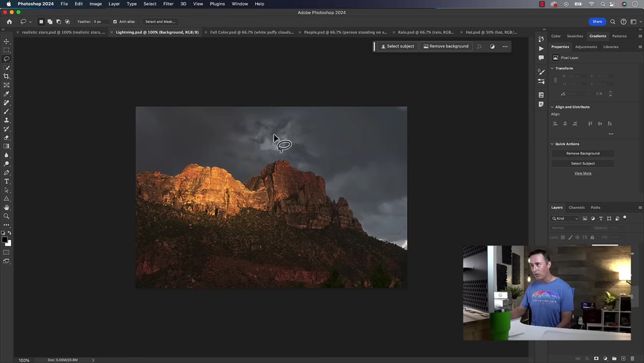Toggle pixel layer filter in Layers panel
This screenshot has height=363, width=644.
pyautogui.click(x=585, y=219)
